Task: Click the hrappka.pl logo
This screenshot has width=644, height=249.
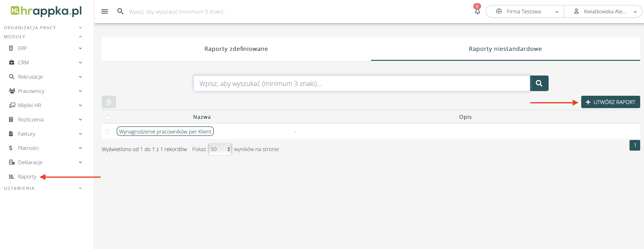Action: [46, 11]
